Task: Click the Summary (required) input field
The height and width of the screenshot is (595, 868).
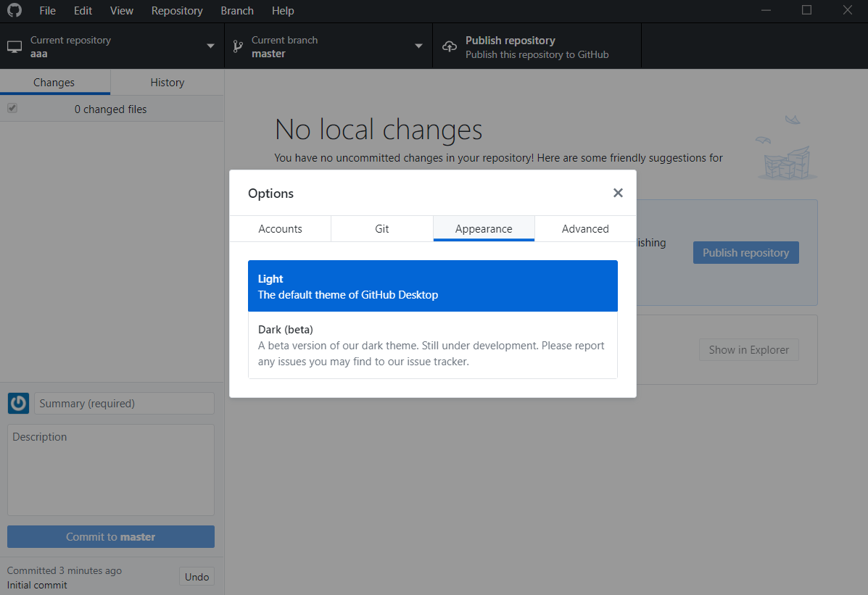Action: click(x=124, y=404)
